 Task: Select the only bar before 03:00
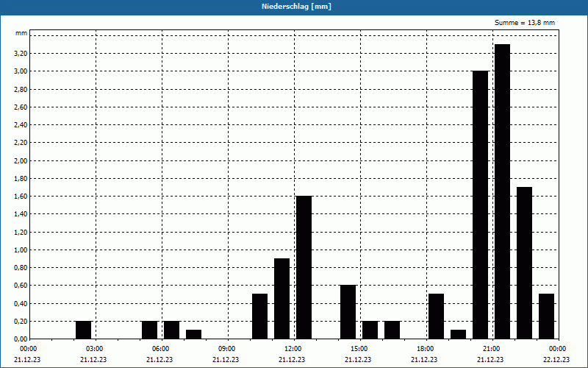83,330
